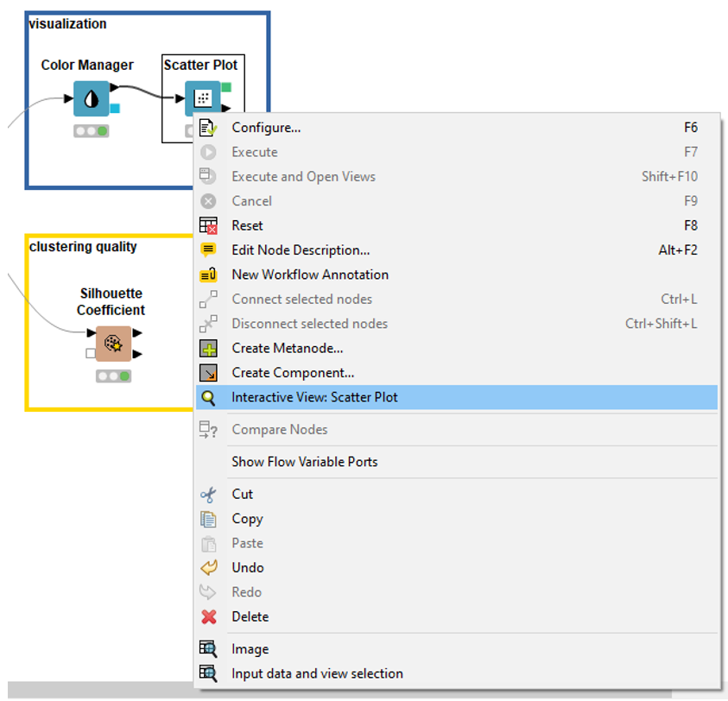Click the New Workflow Annotation icon
This screenshot has height=701, width=728.
208,274
